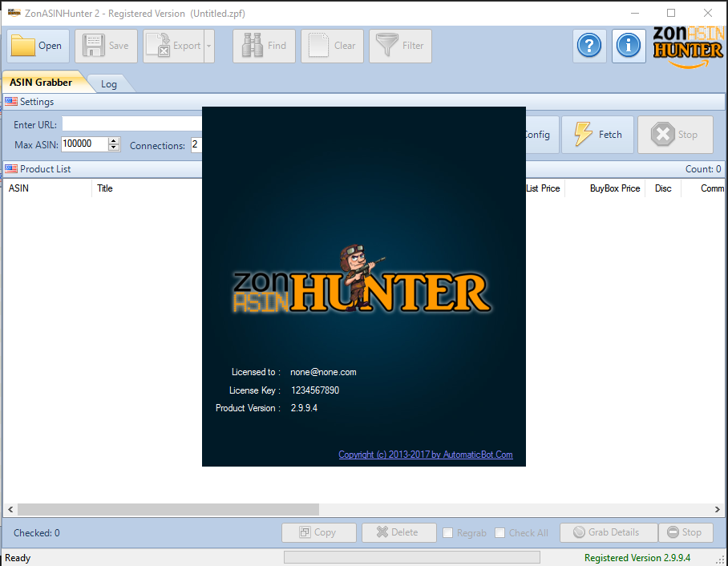The image size is (728, 566).
Task: Click the Settings section flag icon
Action: point(11,102)
